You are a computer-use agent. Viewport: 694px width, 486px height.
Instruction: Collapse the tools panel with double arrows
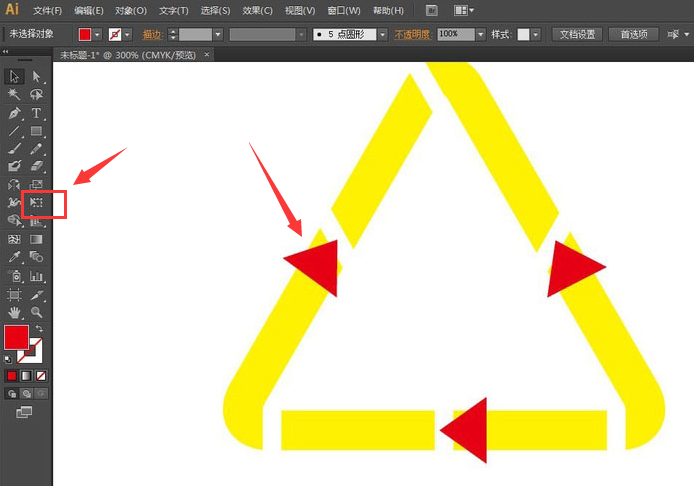coord(5,52)
